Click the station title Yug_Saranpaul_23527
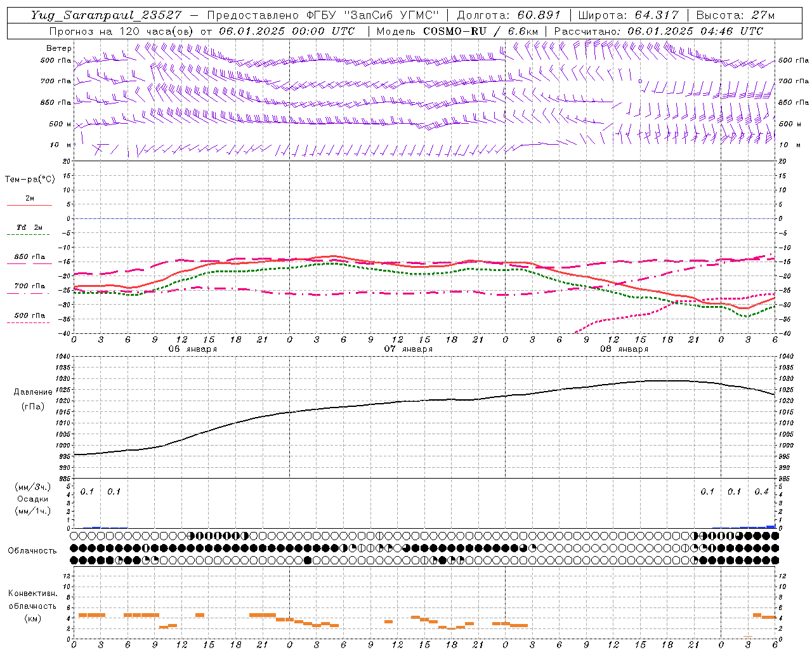The image size is (812, 650). tap(106, 15)
